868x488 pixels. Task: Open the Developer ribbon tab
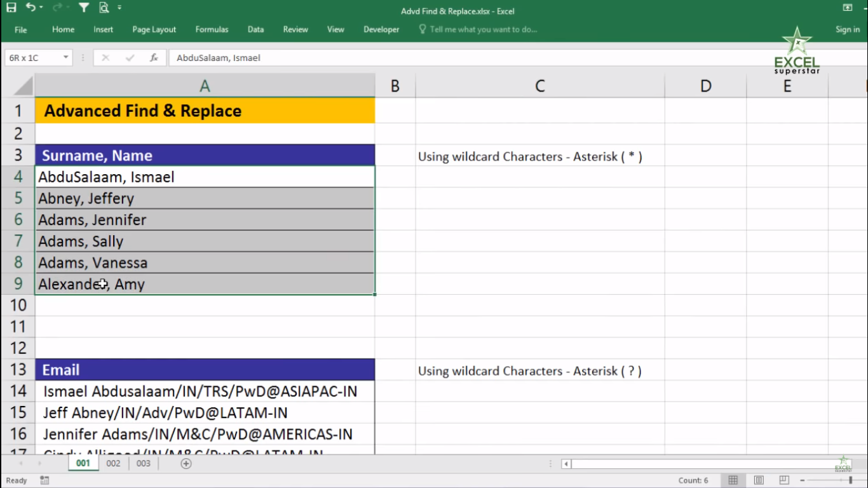click(x=381, y=29)
